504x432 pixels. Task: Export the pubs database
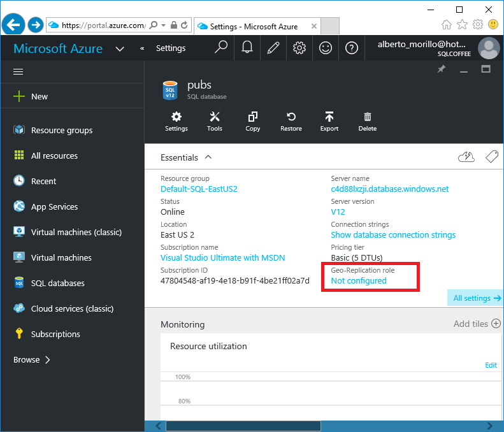point(329,122)
